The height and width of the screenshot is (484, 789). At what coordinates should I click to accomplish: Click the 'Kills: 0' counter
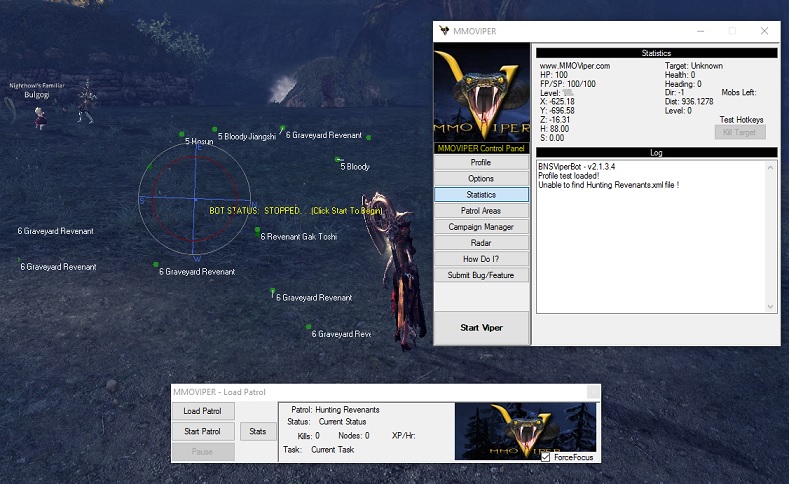tap(308, 436)
